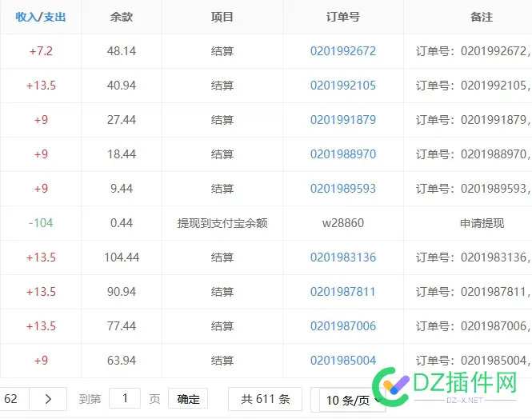
Task: Select the 申请提现 remark cell
Action: tap(482, 223)
